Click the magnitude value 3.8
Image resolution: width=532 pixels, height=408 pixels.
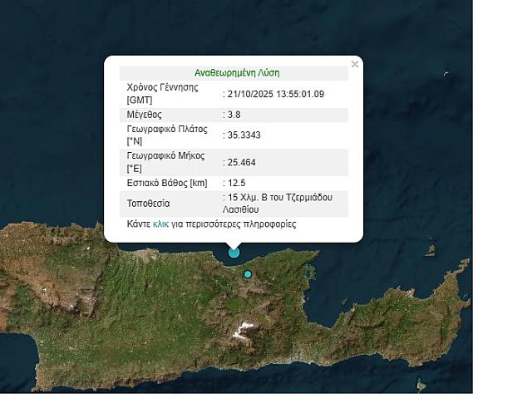[x=234, y=115]
